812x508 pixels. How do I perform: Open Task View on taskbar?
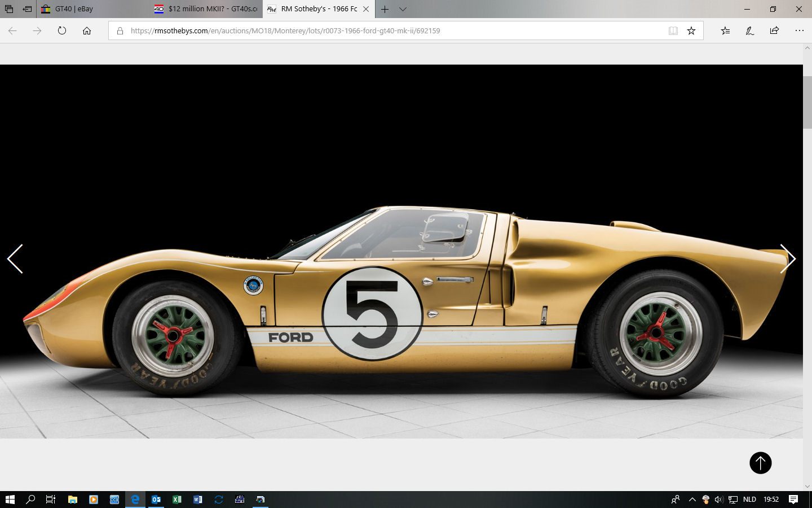51,499
